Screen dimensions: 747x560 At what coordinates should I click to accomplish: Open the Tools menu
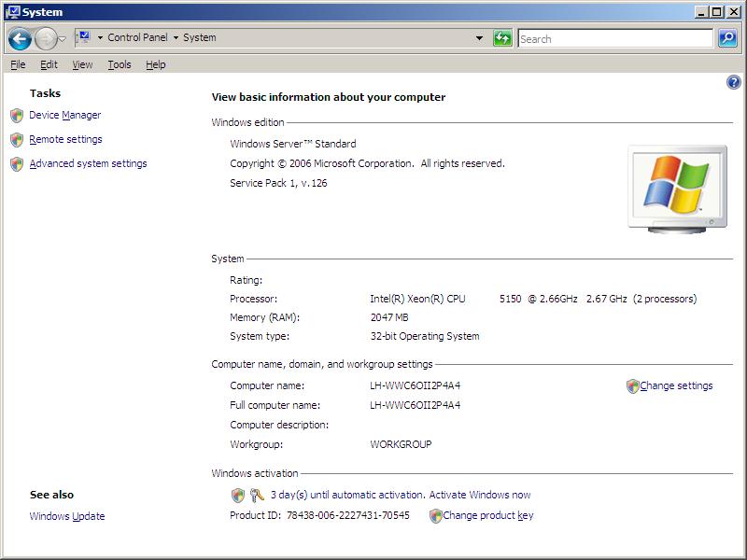point(120,64)
